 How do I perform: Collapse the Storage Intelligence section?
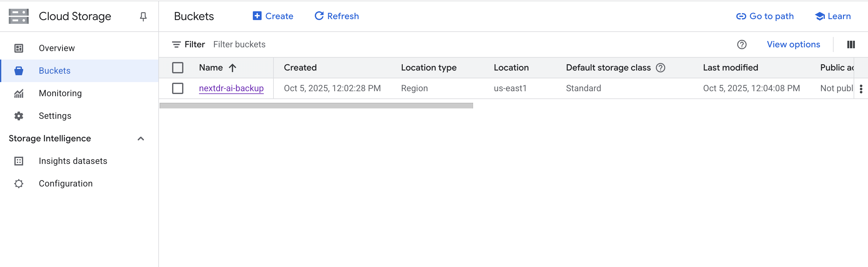tap(141, 139)
